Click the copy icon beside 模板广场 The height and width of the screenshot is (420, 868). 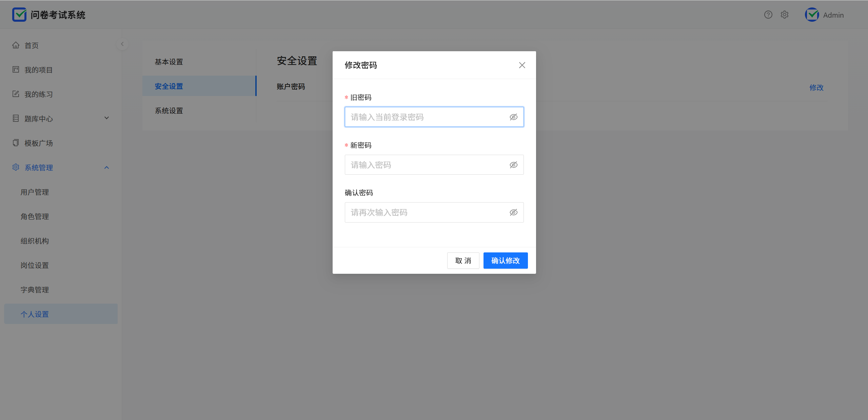point(16,143)
